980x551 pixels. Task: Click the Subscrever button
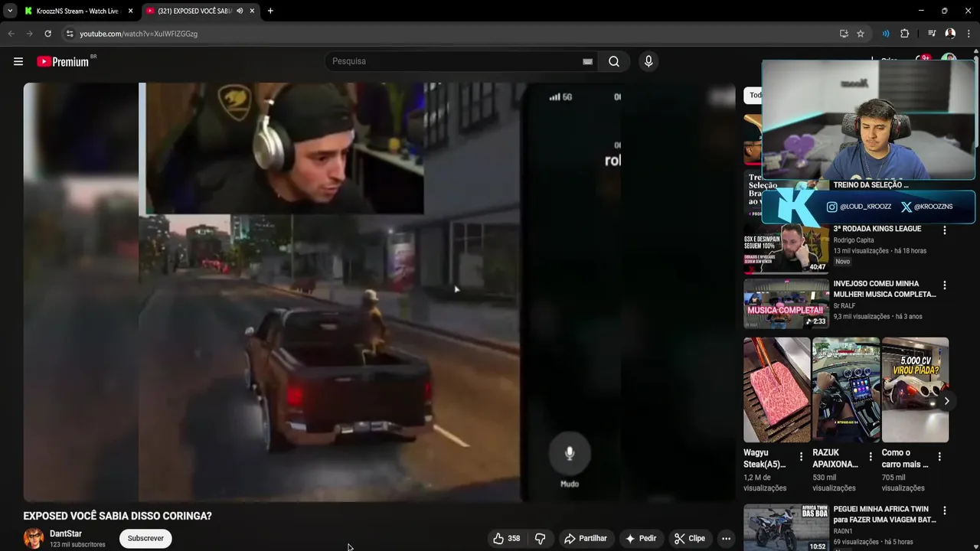click(145, 539)
